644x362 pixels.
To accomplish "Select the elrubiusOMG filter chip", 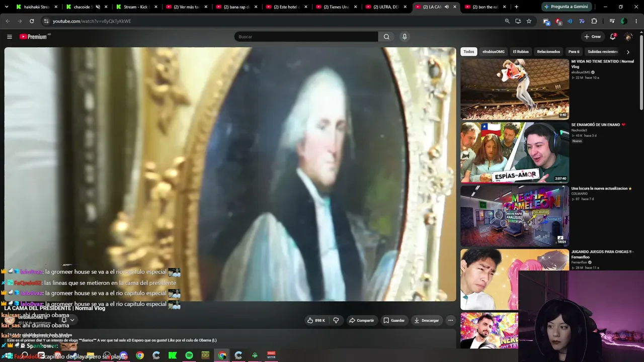I will (494, 52).
